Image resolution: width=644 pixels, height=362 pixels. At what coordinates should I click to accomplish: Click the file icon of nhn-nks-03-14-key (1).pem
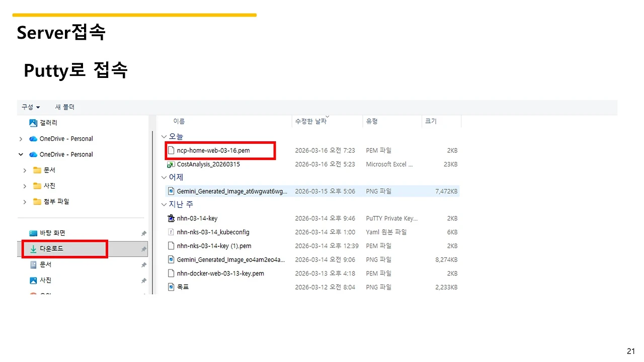(x=171, y=246)
